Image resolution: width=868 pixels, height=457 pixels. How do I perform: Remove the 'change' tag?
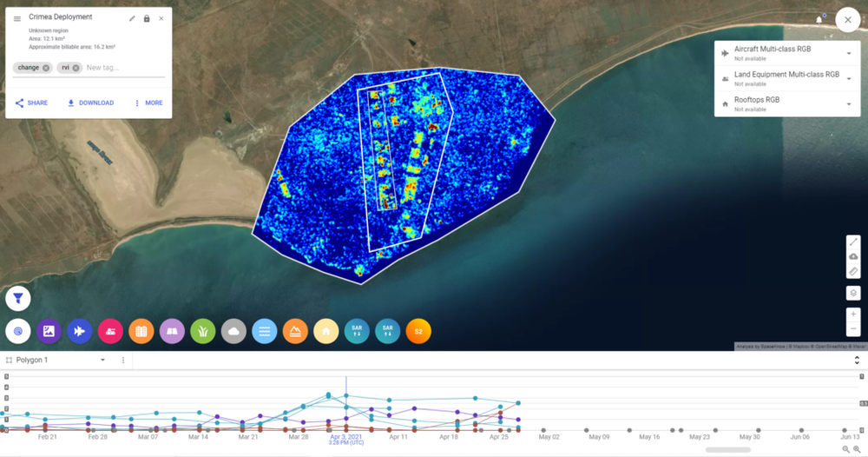point(47,68)
